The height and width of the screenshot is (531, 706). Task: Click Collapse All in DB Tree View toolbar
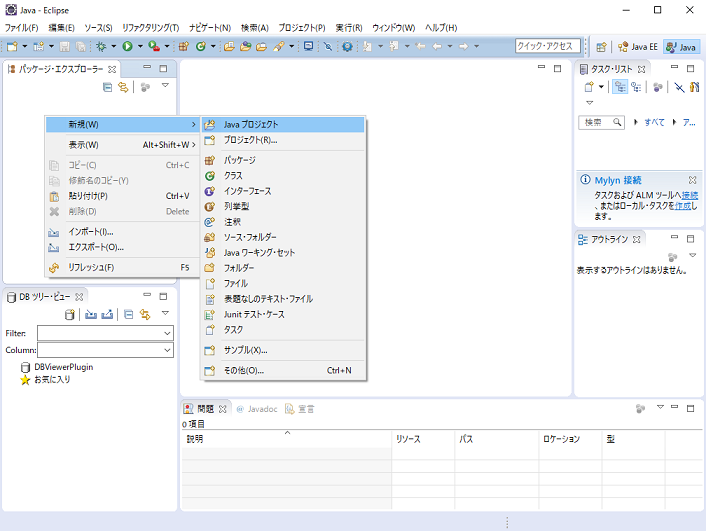click(x=129, y=314)
